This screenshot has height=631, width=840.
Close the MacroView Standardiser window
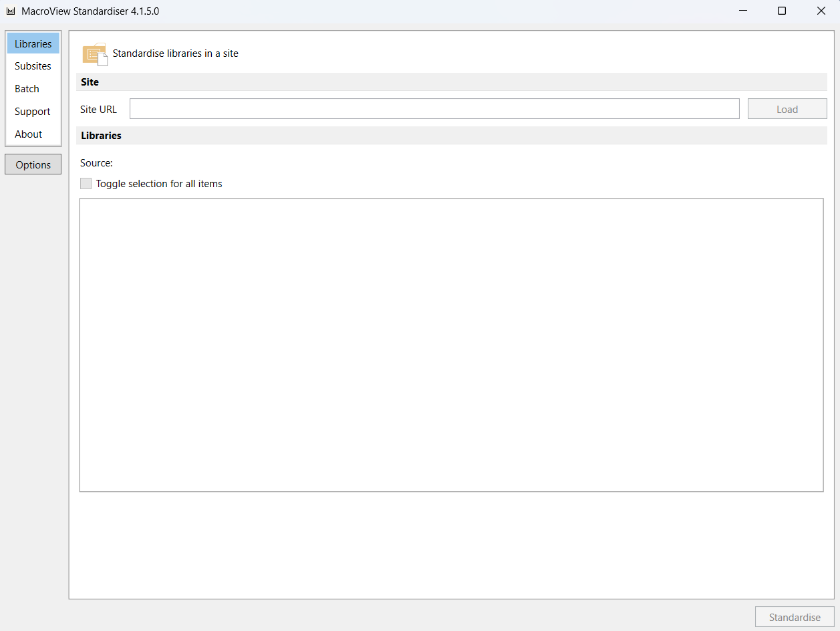pos(821,11)
